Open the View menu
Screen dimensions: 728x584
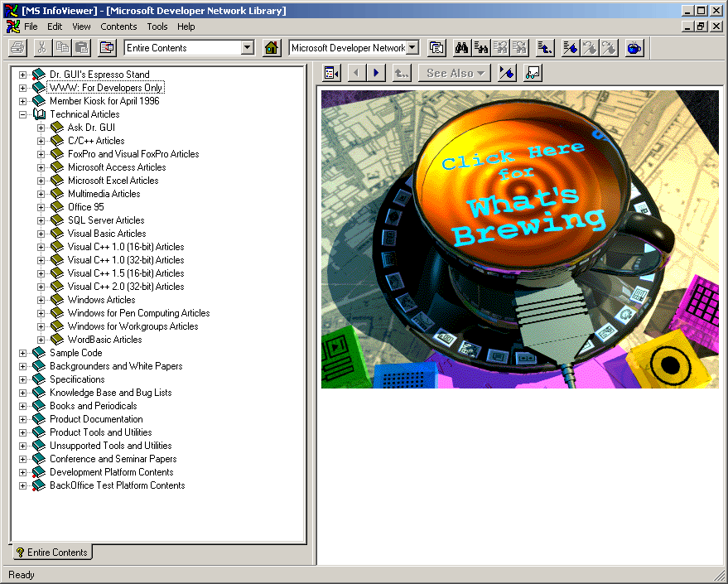pyautogui.click(x=81, y=27)
